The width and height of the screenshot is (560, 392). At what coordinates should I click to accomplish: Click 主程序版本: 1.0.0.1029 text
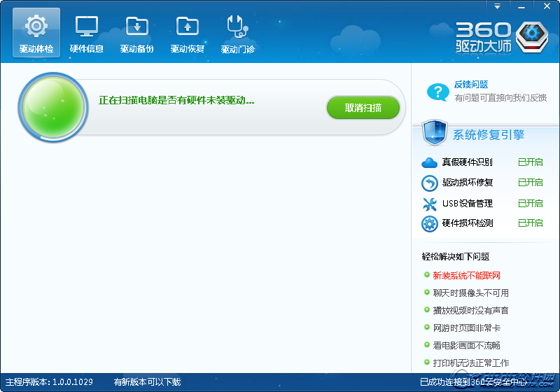(49, 382)
